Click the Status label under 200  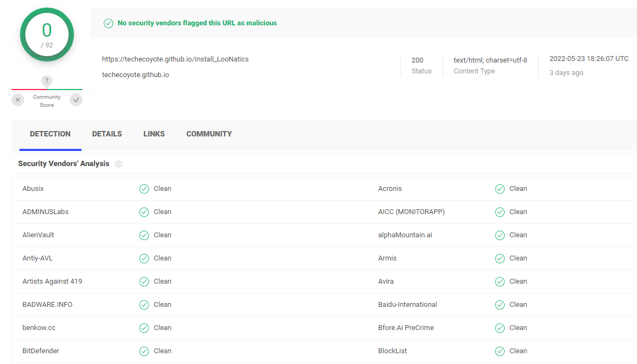pyautogui.click(x=422, y=71)
